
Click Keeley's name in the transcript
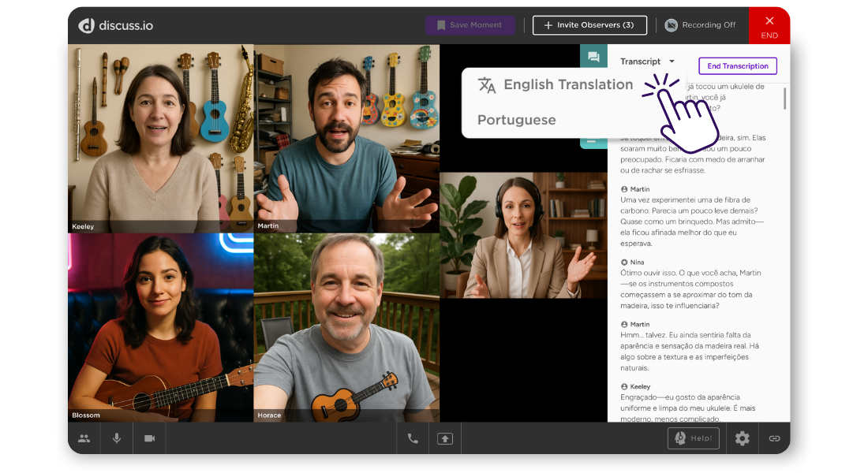pos(640,387)
